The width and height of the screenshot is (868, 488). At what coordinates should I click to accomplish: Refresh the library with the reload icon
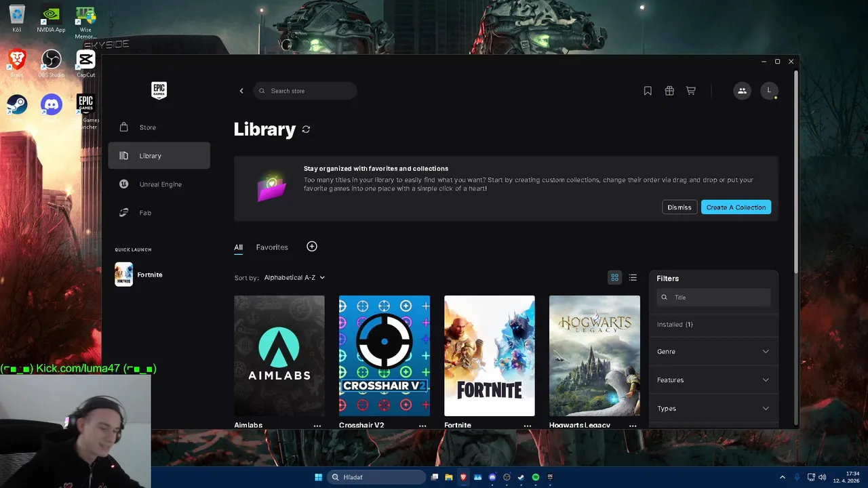click(x=306, y=129)
